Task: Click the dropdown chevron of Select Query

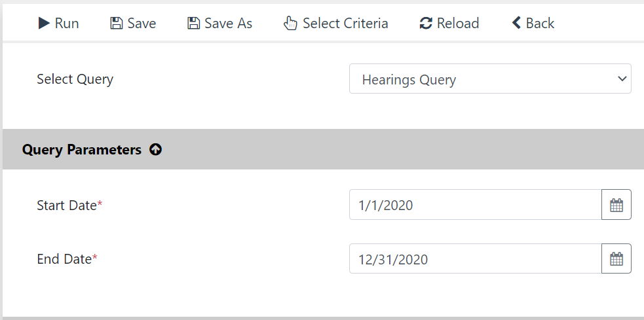Action: click(622, 79)
